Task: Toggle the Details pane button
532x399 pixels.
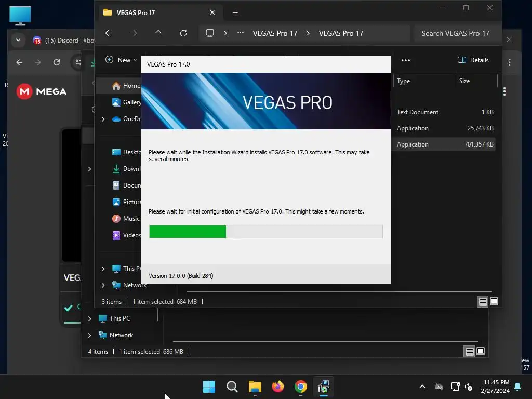Action: tap(473, 60)
